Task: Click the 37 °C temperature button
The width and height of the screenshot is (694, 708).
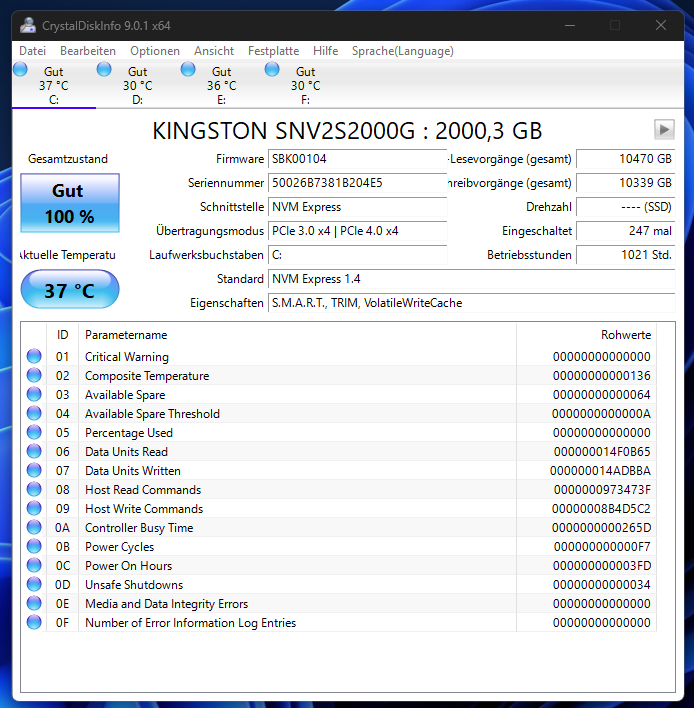Action: pyautogui.click(x=70, y=289)
